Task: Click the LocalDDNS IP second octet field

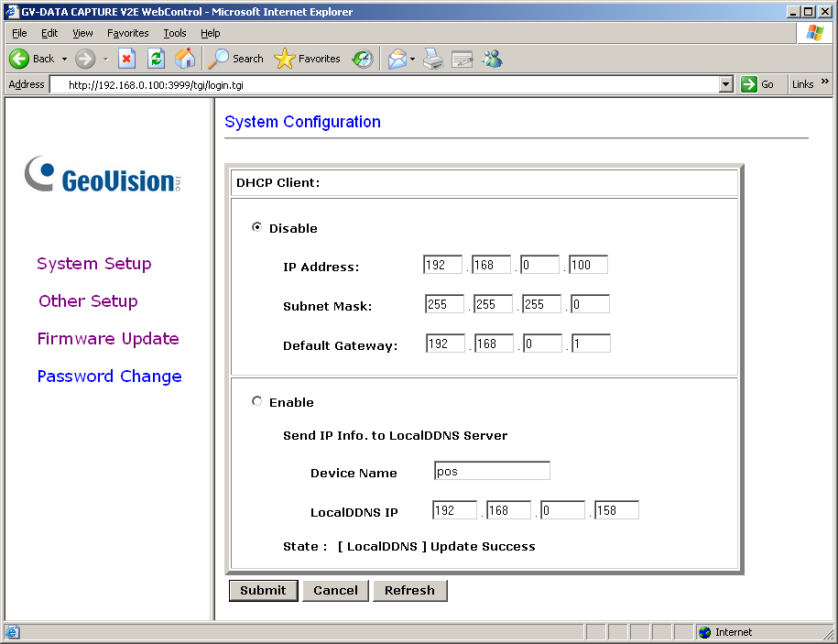Action: pos(509,510)
